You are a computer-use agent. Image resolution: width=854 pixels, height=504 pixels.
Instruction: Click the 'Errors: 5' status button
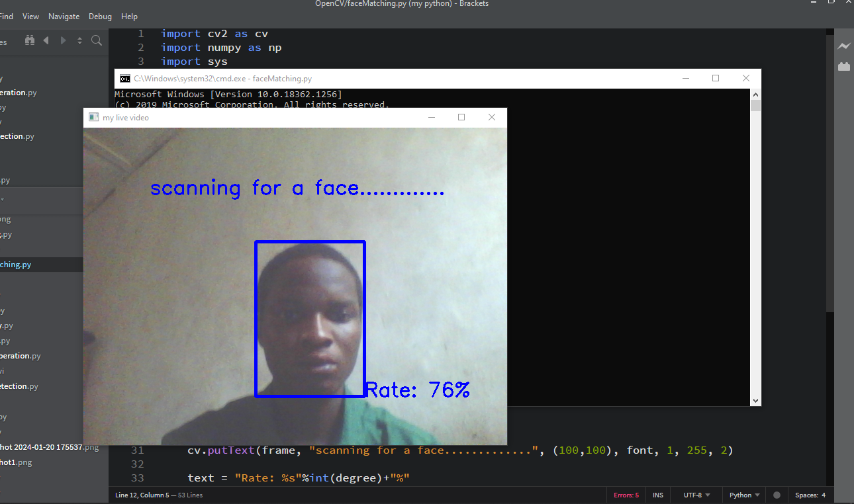[626, 495]
